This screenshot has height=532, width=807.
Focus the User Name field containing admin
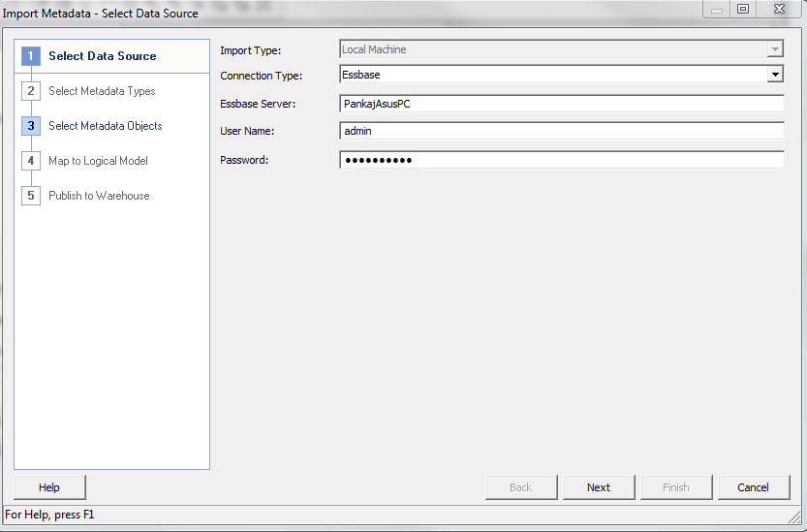(x=562, y=131)
